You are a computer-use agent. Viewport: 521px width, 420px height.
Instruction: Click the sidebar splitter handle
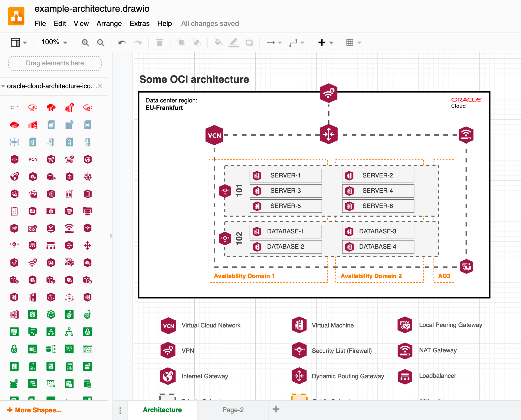pyautogui.click(x=110, y=236)
